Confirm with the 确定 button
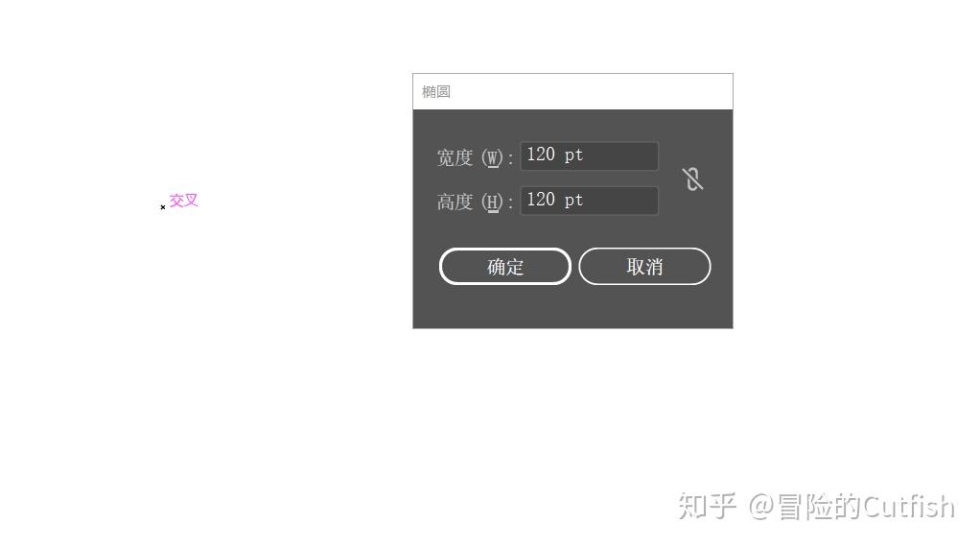980x548 pixels. coord(505,267)
